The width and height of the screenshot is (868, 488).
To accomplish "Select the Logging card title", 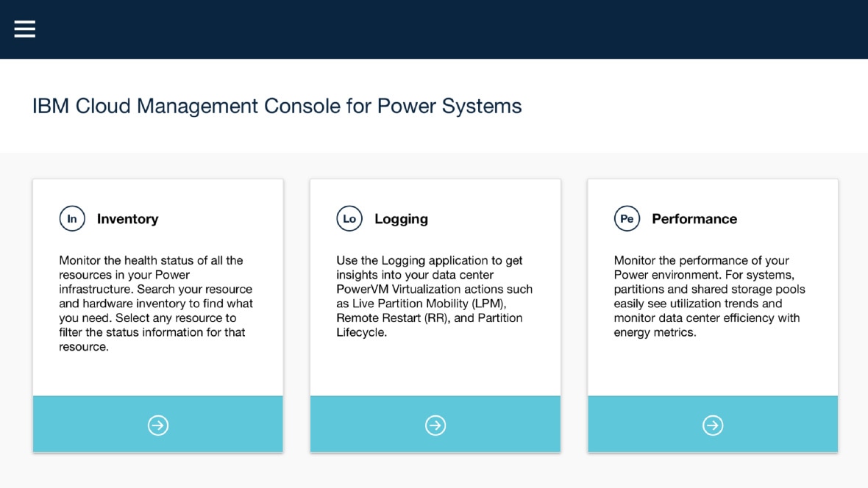I will click(401, 219).
